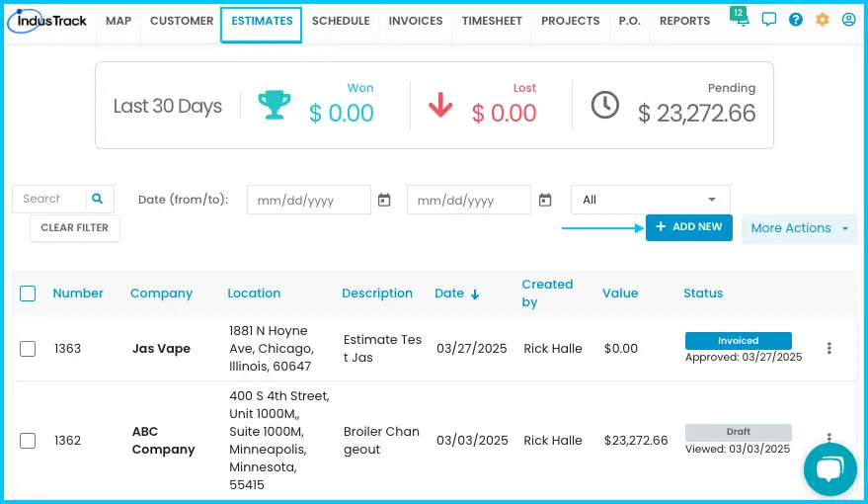Go to the CUSTOMER tab
Image resolution: width=868 pixels, height=504 pixels.
click(x=182, y=21)
